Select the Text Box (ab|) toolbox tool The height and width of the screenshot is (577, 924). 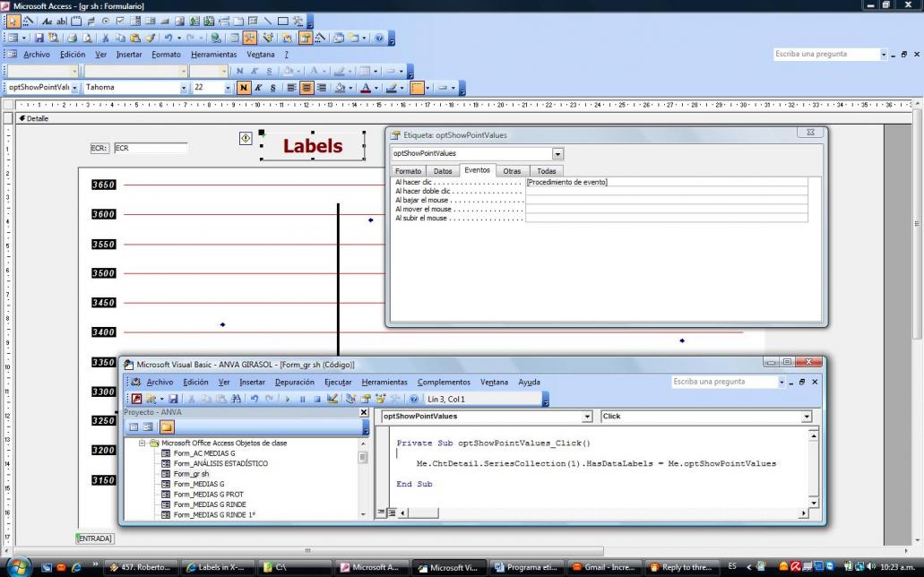tap(61, 22)
